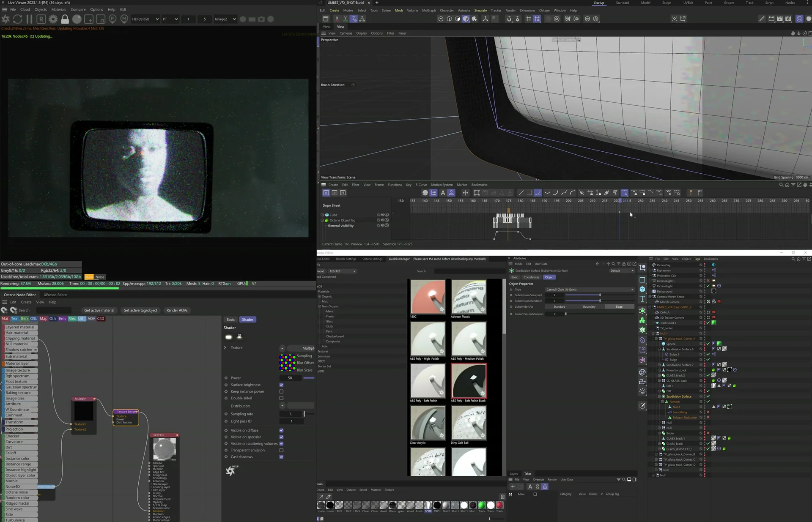Toggle clay mode sphere icon
812x522 pixels.
click(77, 19)
